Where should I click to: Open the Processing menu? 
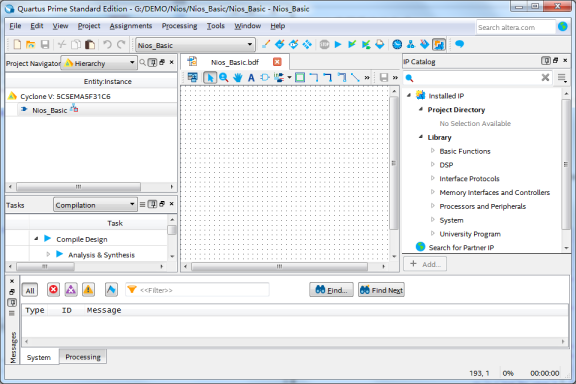179,26
